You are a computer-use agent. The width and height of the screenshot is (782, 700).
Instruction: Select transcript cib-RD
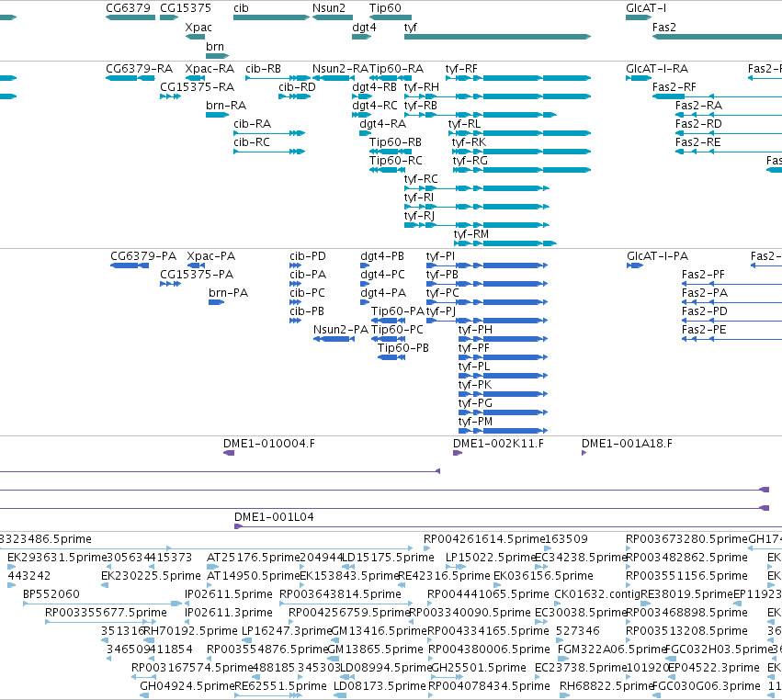pos(294,96)
